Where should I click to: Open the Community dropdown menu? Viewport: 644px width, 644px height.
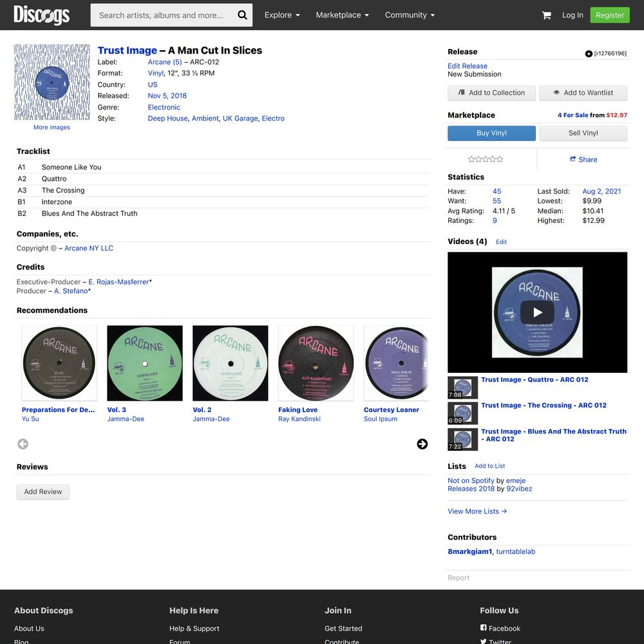point(410,15)
